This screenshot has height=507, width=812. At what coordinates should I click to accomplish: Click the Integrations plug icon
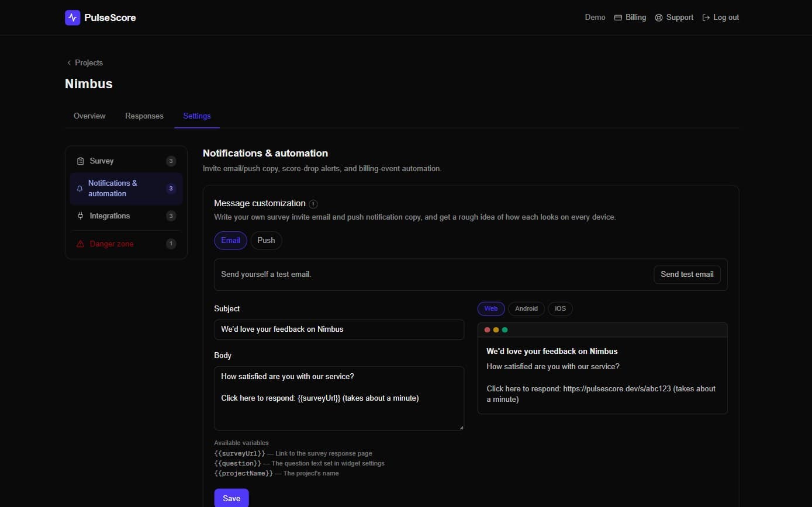point(81,216)
